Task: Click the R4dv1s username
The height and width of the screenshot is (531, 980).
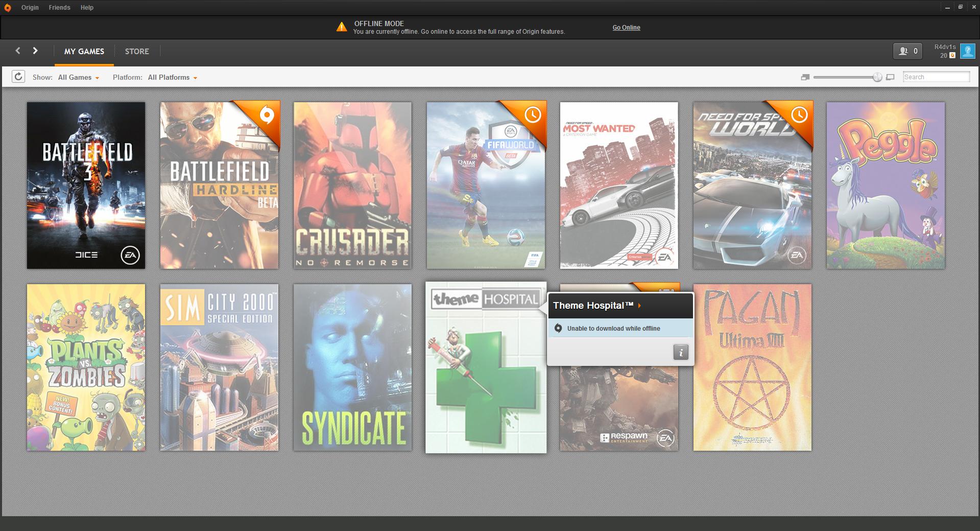Action: pos(945,47)
